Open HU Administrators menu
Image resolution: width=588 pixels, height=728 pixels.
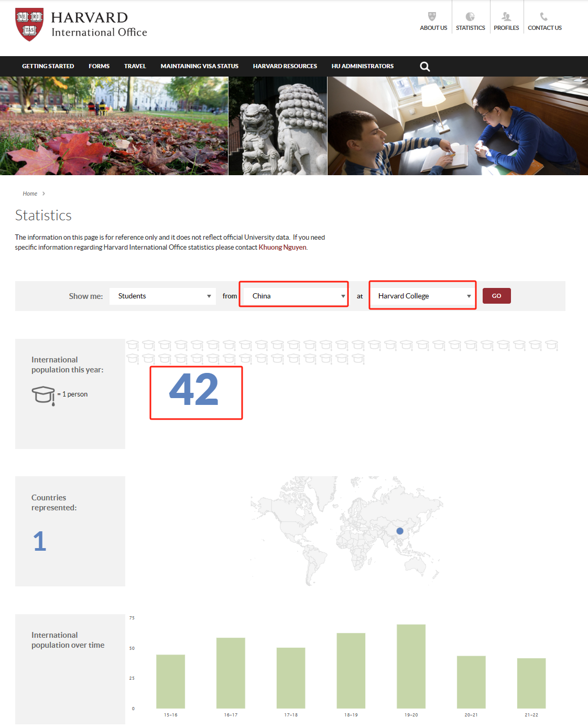pos(363,66)
